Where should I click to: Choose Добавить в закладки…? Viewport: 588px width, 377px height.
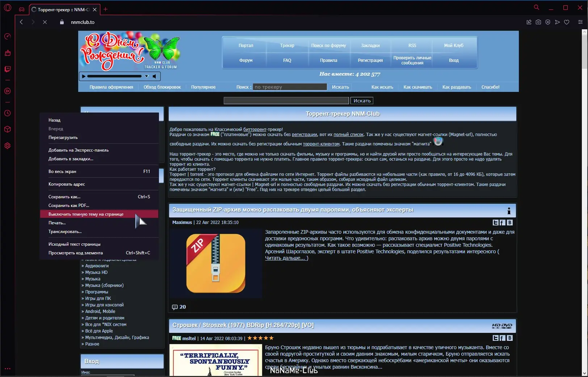99,159
